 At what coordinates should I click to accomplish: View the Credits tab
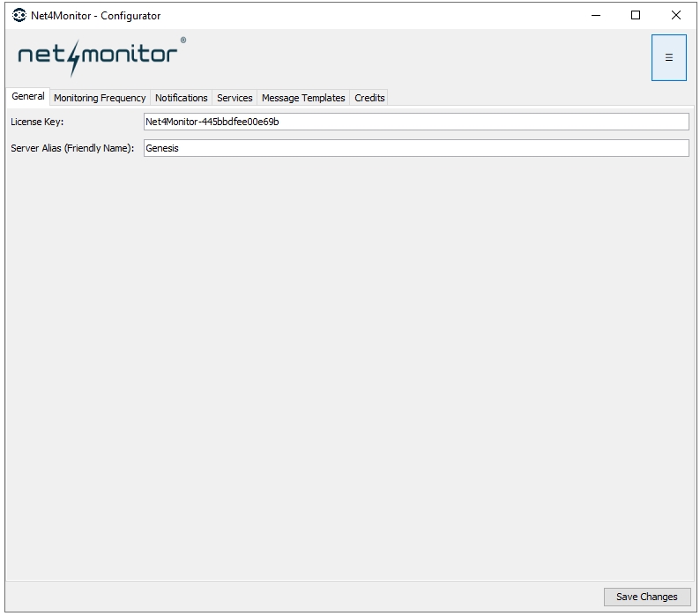(369, 98)
